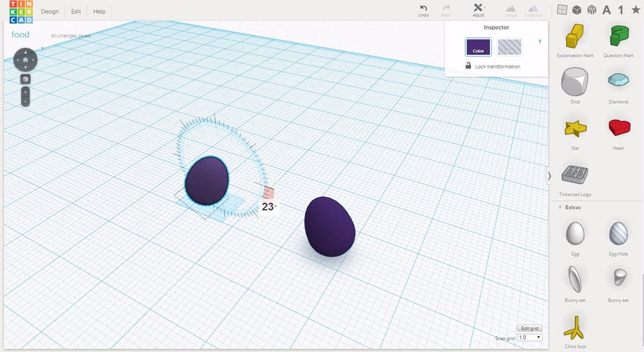Open the Help menu
Viewport: 644px width, 352px height.
coord(99,11)
